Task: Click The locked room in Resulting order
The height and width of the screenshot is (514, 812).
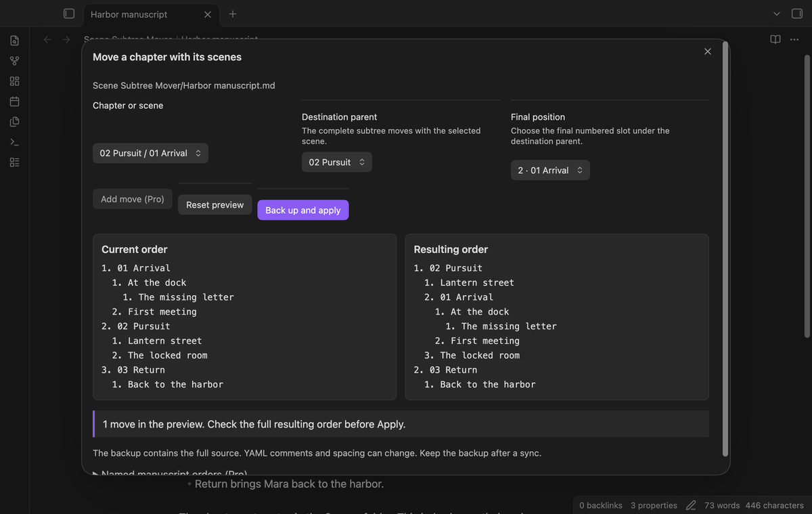Action: tap(480, 356)
